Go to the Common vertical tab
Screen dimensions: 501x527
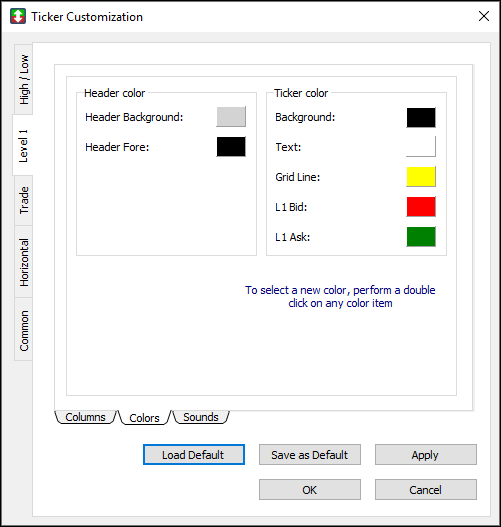tap(24, 330)
